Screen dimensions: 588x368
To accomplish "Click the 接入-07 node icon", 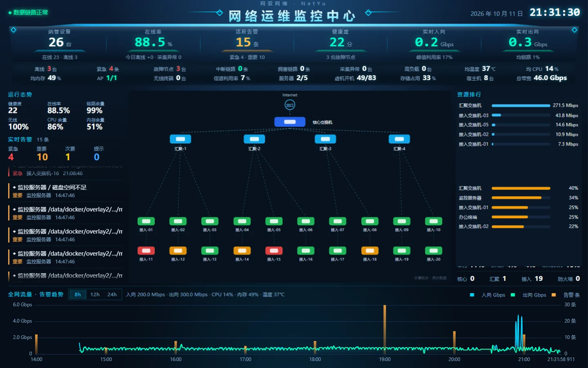I will tap(338, 221).
